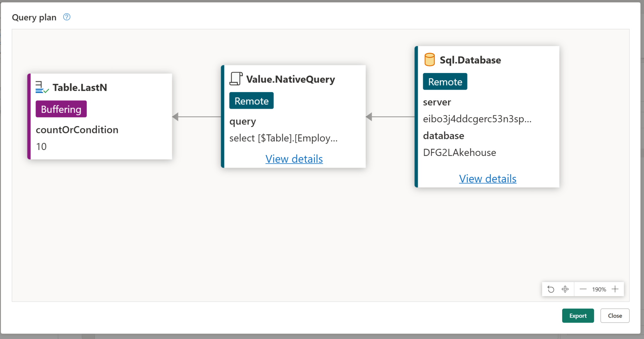The height and width of the screenshot is (339, 644).
Task: Fit diagram to view icon
Action: pos(565,289)
